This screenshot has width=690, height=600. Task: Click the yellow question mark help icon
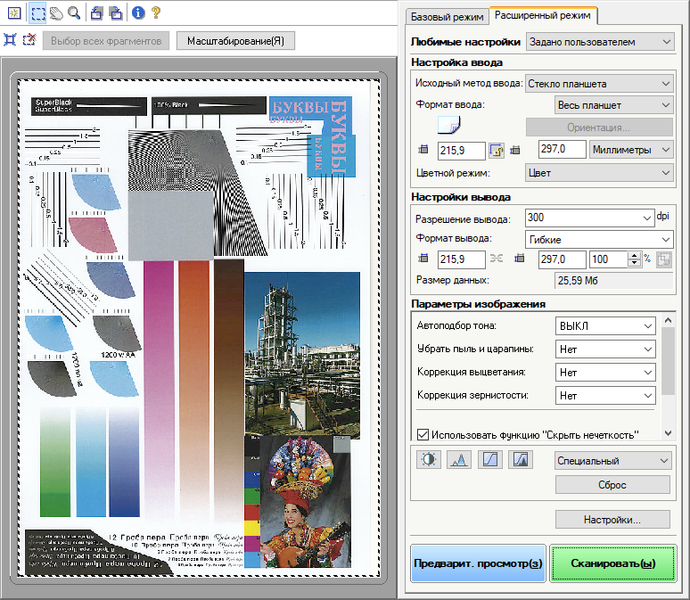[156, 13]
